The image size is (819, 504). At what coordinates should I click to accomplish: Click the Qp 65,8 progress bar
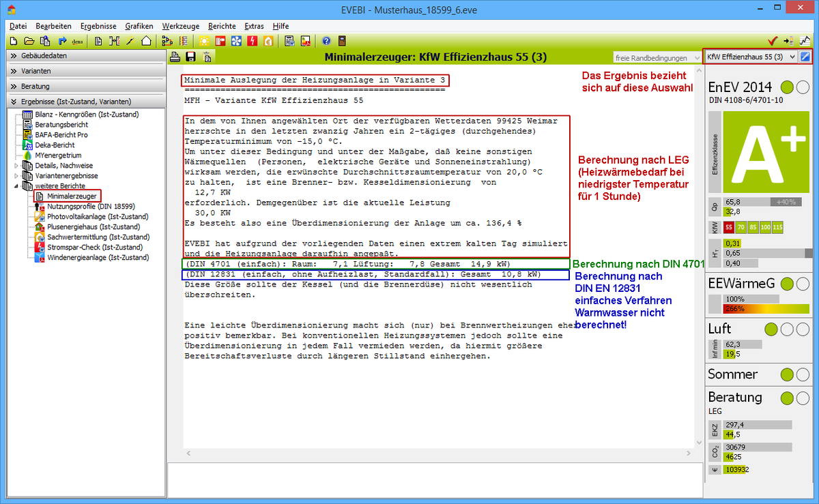tap(764, 202)
